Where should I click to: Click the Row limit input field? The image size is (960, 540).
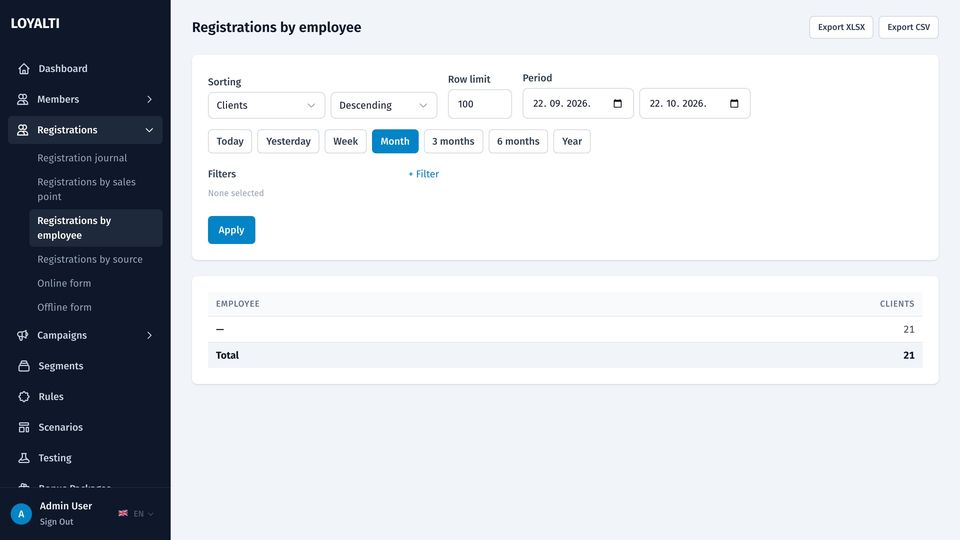480,104
